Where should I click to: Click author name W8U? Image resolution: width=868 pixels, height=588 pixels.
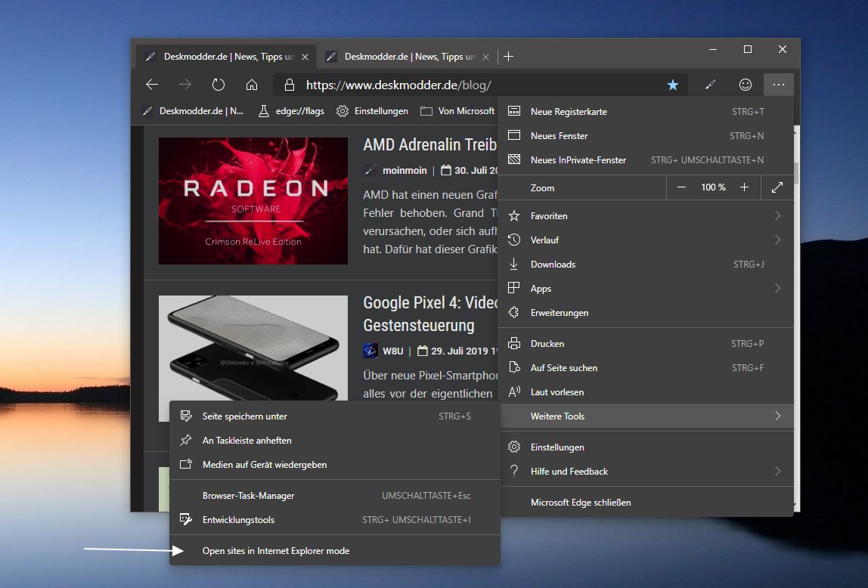[x=393, y=351]
